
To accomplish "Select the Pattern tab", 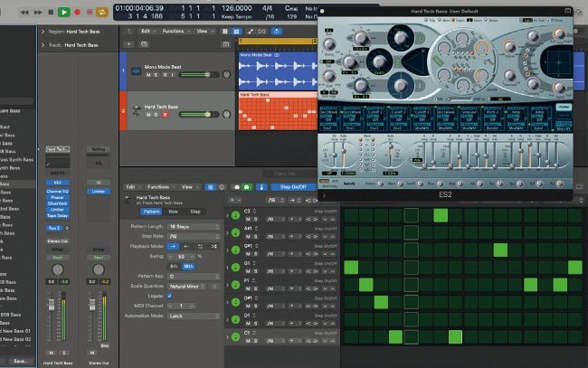I will click(x=151, y=212).
